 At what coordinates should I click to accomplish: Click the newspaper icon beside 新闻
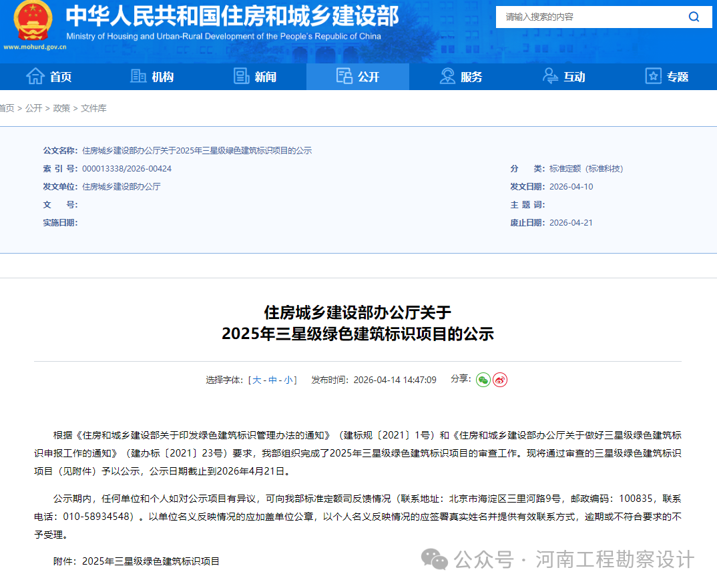point(241,76)
